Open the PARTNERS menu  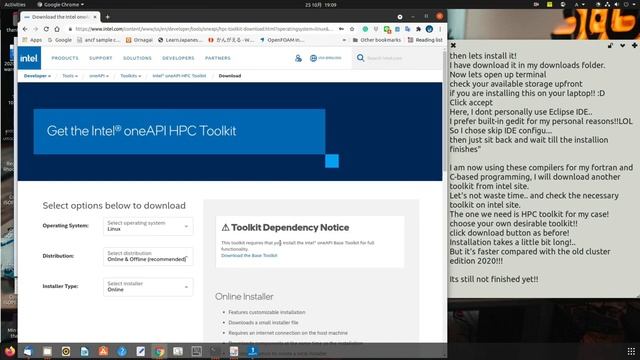[218, 58]
